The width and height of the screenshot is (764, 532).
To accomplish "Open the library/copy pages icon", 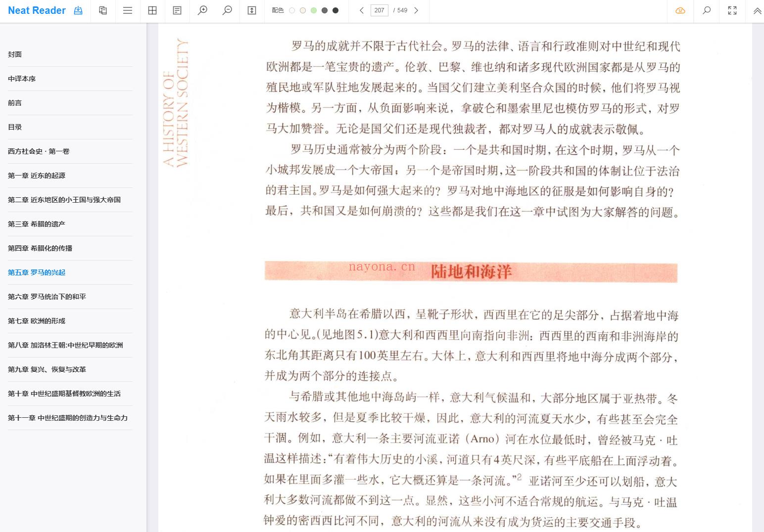I will click(103, 10).
